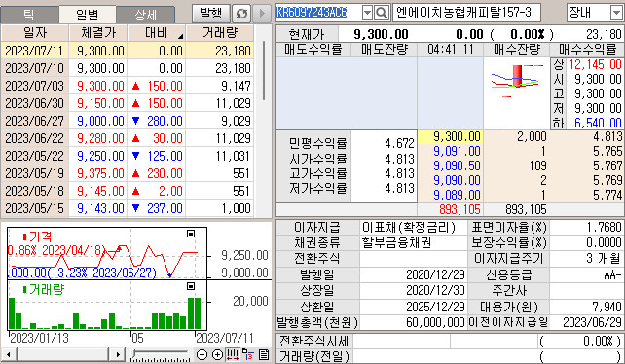The height and width of the screenshot is (364, 625).
Task: Click the credit rating value AA-
Action: point(612,275)
